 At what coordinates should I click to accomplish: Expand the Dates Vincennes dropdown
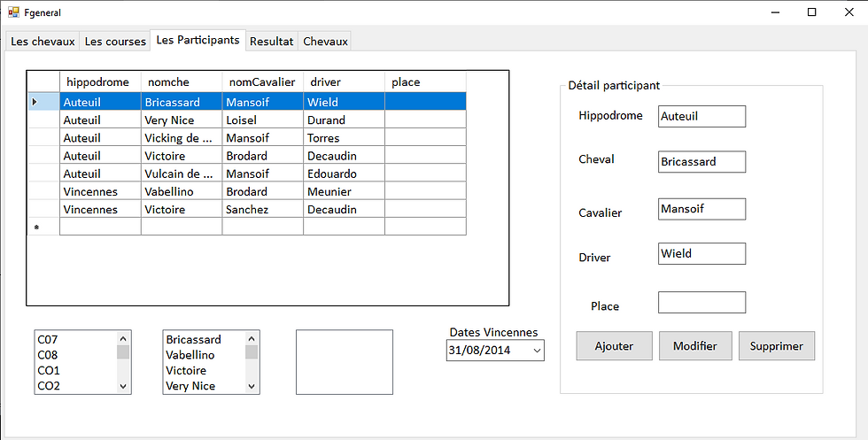click(537, 351)
